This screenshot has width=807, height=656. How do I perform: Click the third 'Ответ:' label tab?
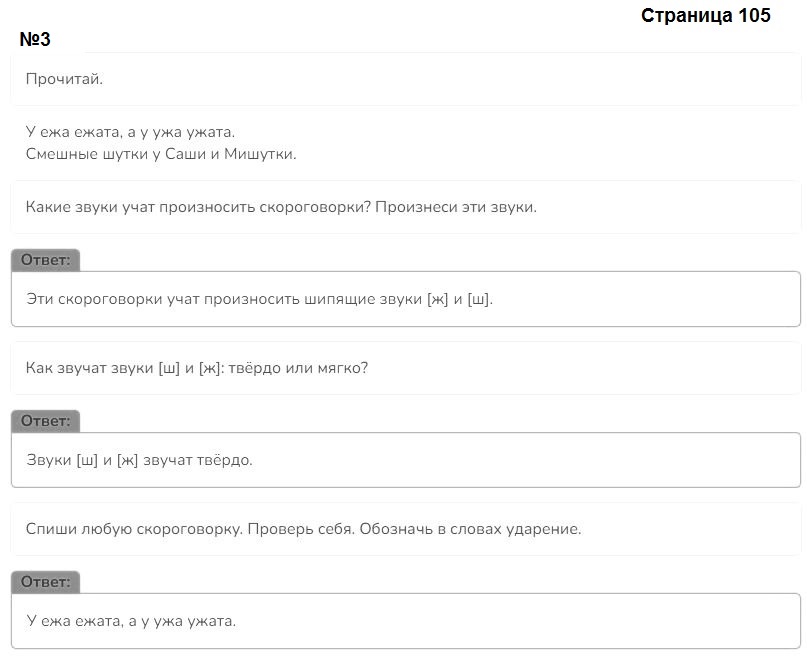click(45, 582)
